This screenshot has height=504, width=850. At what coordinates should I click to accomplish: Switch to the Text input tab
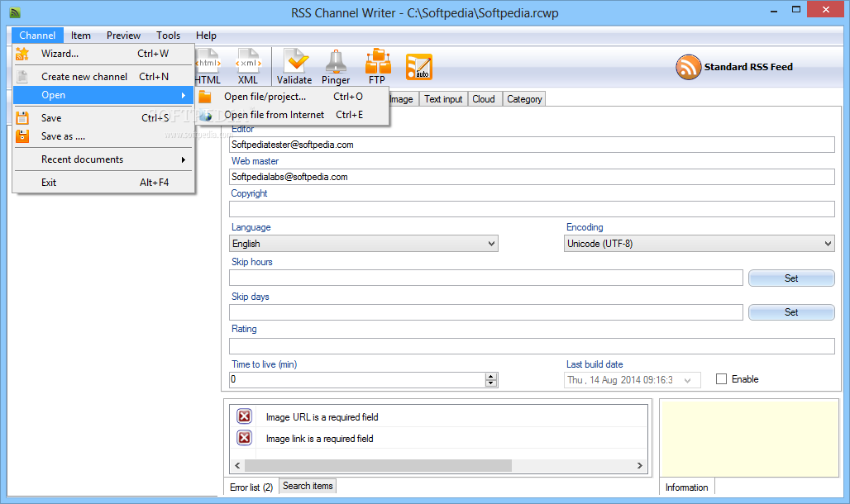pyautogui.click(x=443, y=99)
